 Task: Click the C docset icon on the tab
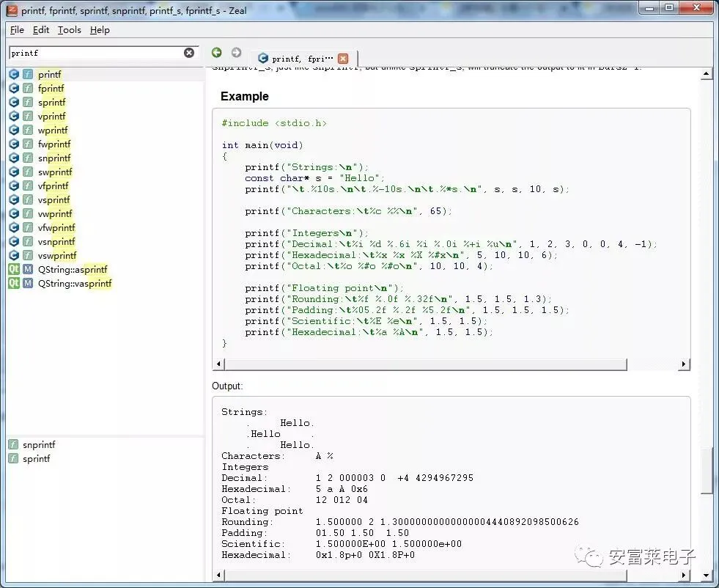point(262,58)
